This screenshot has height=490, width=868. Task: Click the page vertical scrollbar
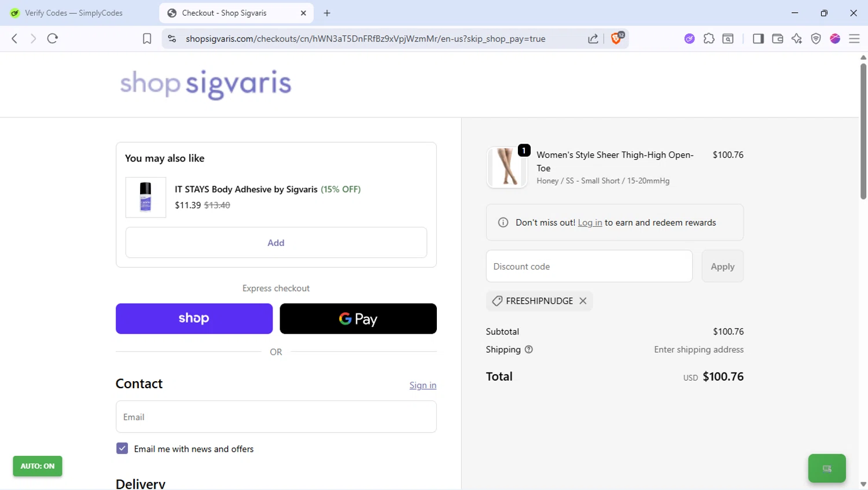(863, 132)
